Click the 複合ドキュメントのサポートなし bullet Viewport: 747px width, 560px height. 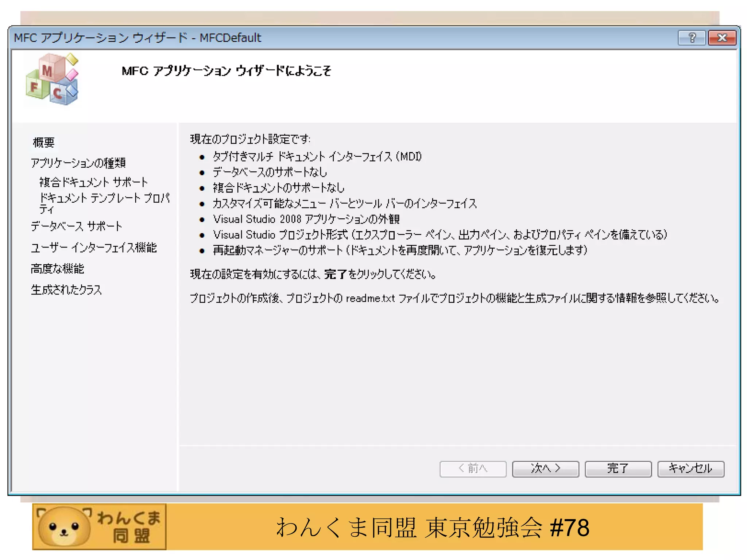point(279,188)
